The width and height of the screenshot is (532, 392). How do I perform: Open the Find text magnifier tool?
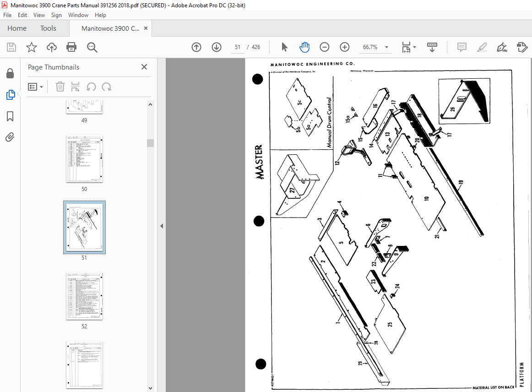tap(92, 47)
